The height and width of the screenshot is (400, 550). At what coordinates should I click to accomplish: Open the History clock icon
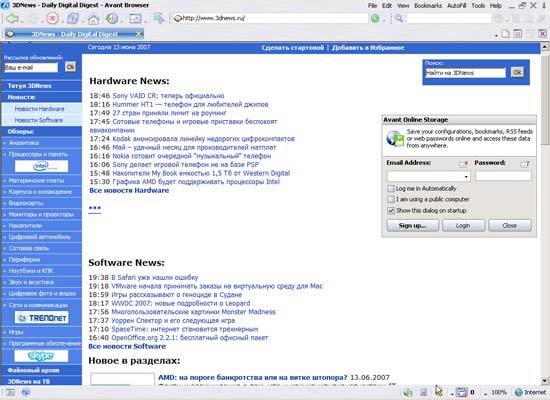tap(112, 18)
